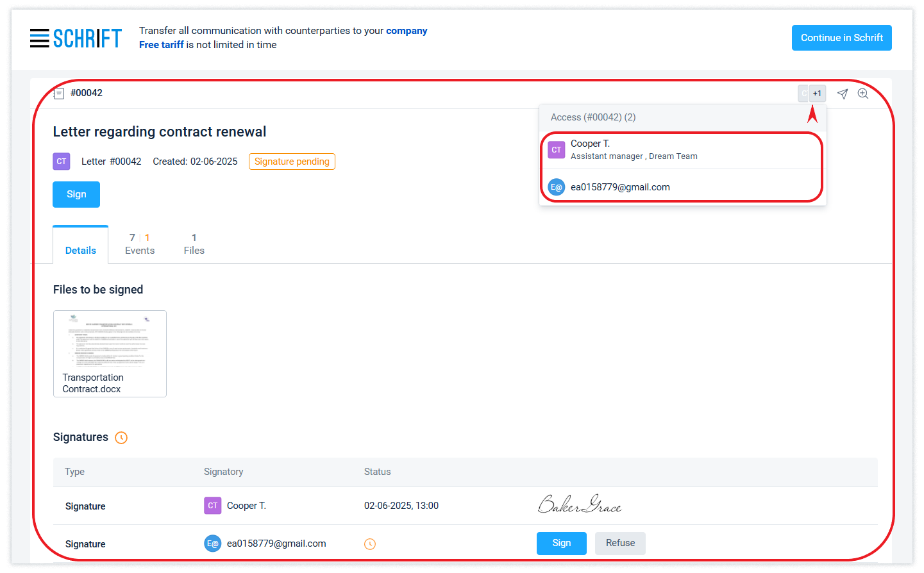Viewport: 924px width, 573px height.
Task: Click the paper plane send icon
Action: tap(843, 94)
